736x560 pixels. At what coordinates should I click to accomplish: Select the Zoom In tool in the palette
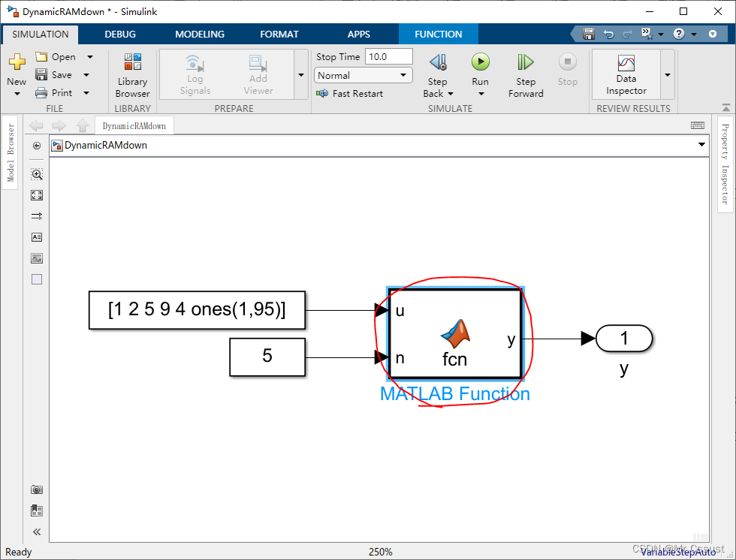[37, 174]
